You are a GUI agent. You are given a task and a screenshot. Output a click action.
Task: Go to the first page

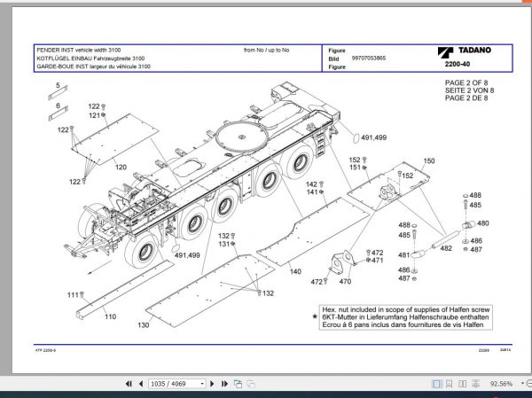pyautogui.click(x=129, y=384)
